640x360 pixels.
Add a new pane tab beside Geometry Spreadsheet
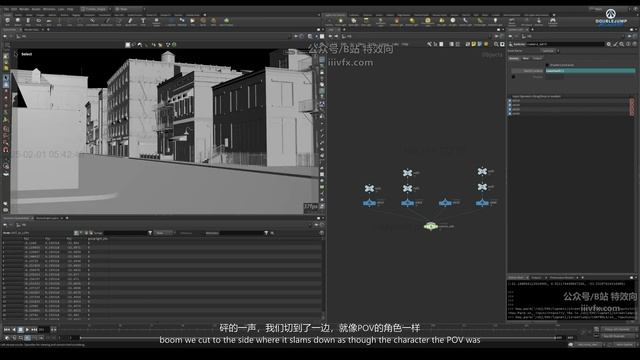click(67, 218)
